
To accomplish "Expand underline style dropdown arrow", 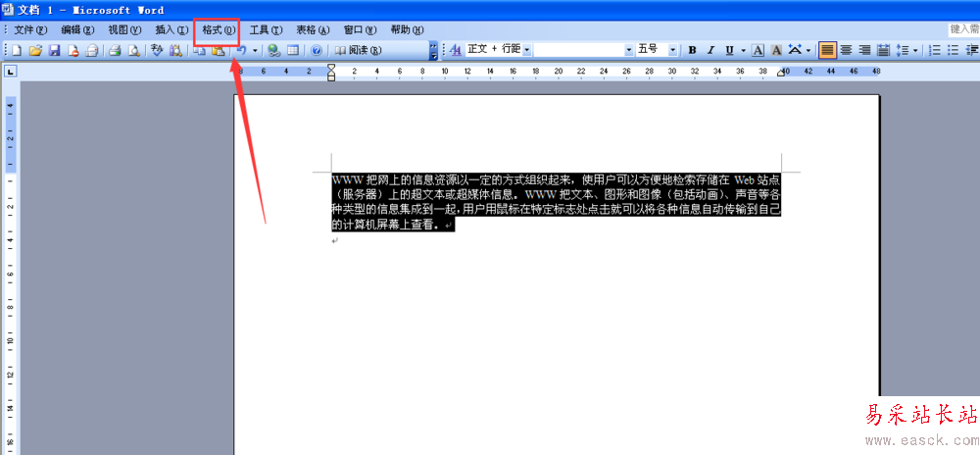I will point(743,50).
